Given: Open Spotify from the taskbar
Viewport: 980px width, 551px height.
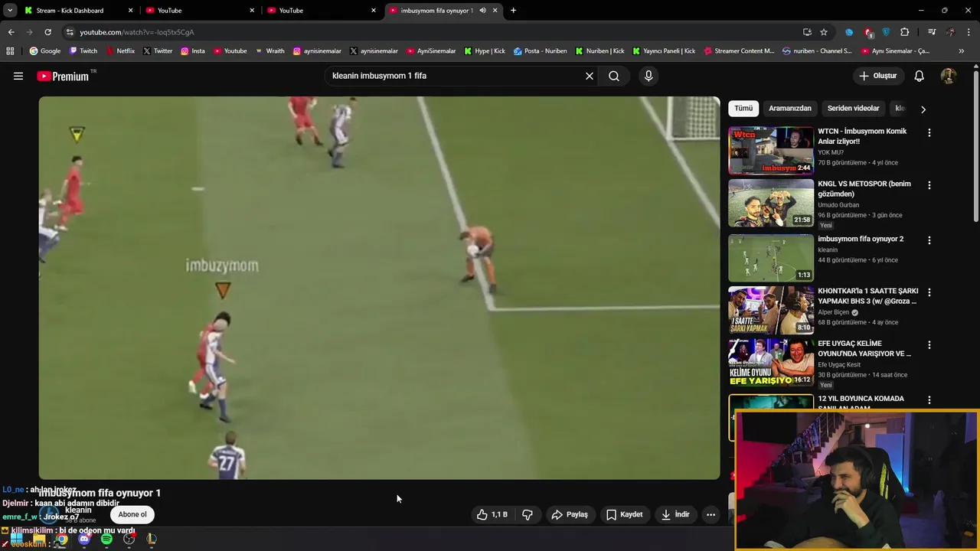Looking at the screenshot, I should pos(106,540).
